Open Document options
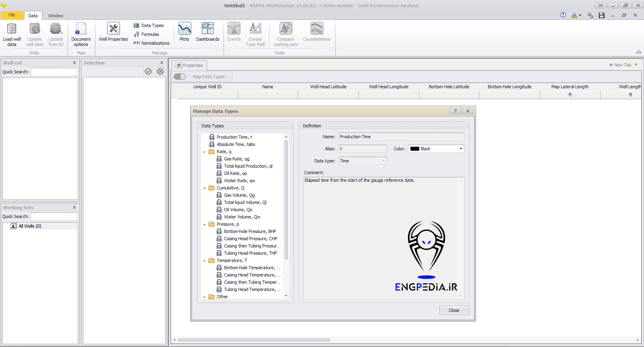Screen dimensions: 644x347 tap(81, 29)
